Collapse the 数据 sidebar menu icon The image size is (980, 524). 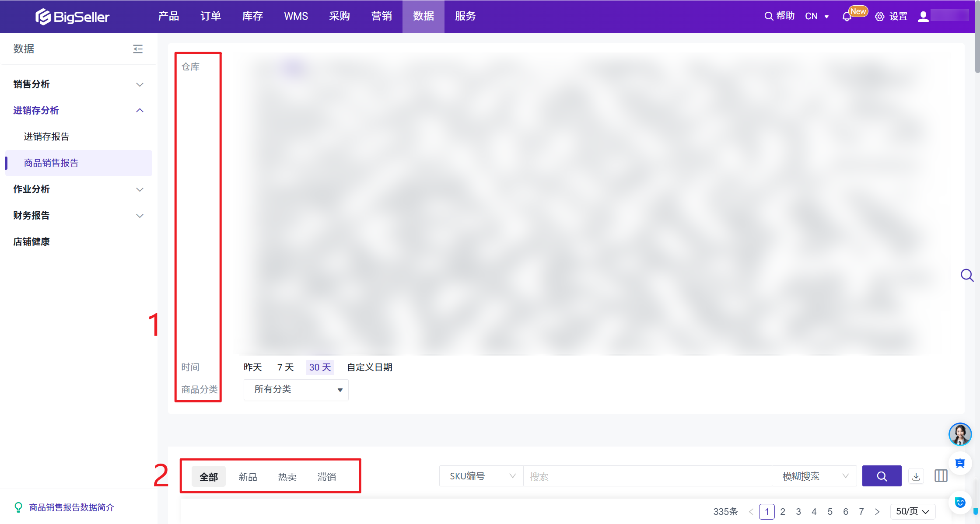pyautogui.click(x=138, y=49)
